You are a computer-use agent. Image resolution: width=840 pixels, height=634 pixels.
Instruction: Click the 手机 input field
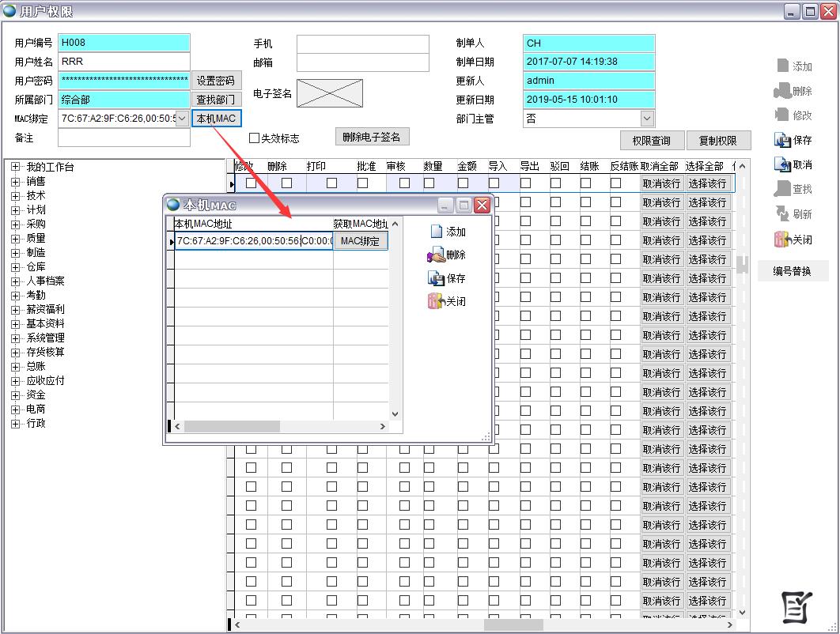tap(363, 43)
